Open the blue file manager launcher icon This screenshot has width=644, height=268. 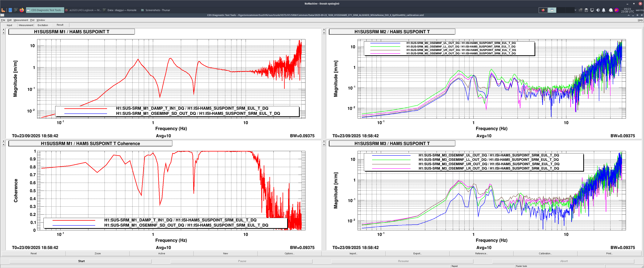point(10,10)
